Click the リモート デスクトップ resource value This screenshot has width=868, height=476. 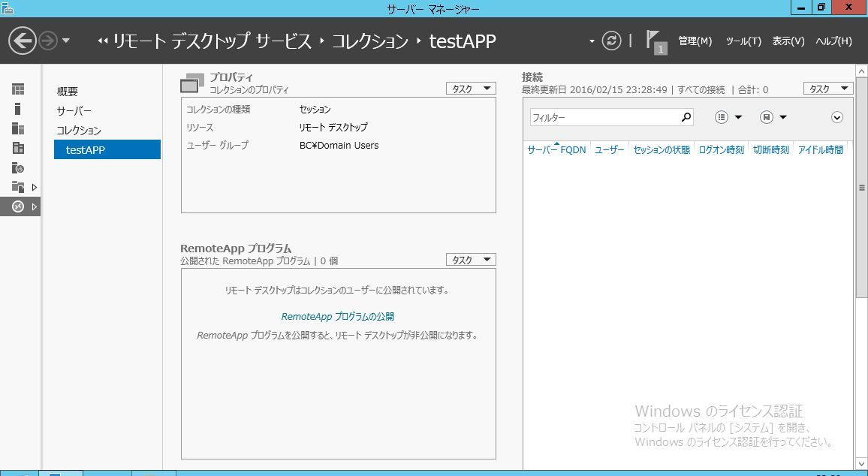pyautogui.click(x=333, y=128)
